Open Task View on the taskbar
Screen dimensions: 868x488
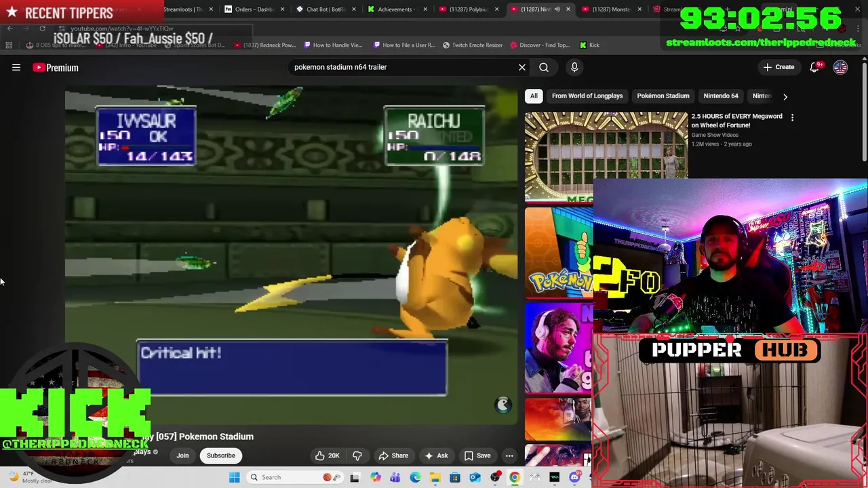(354, 477)
